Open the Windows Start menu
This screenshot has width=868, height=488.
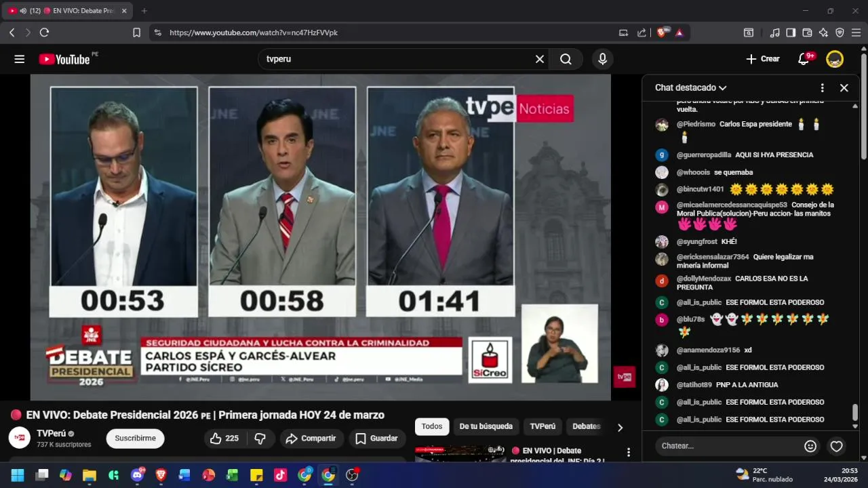18,475
